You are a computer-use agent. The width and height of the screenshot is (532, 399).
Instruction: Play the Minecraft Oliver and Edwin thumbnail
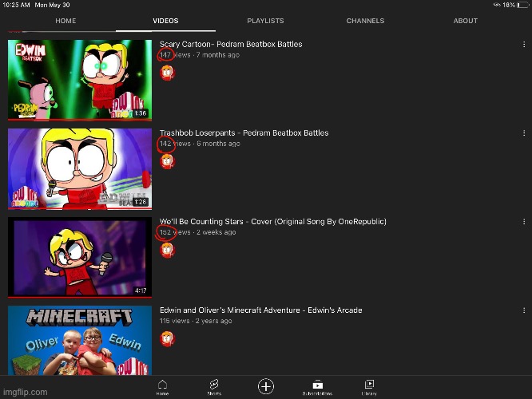coord(80,341)
